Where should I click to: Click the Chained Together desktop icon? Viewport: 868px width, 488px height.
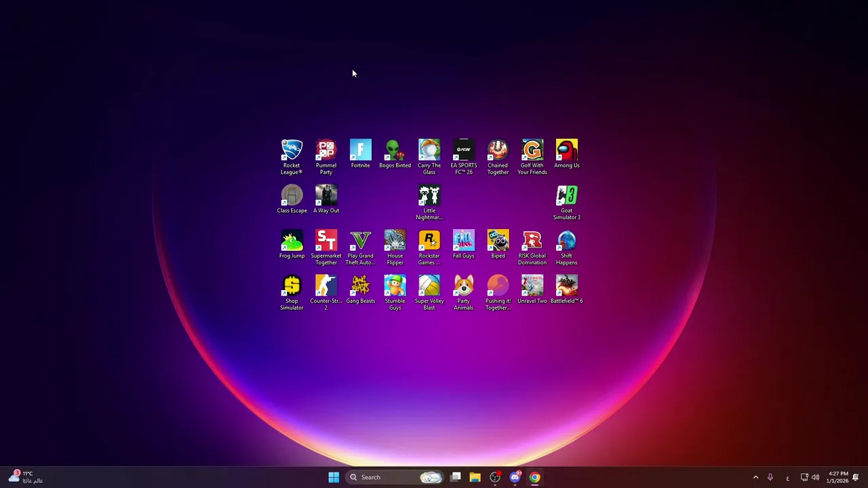(498, 157)
